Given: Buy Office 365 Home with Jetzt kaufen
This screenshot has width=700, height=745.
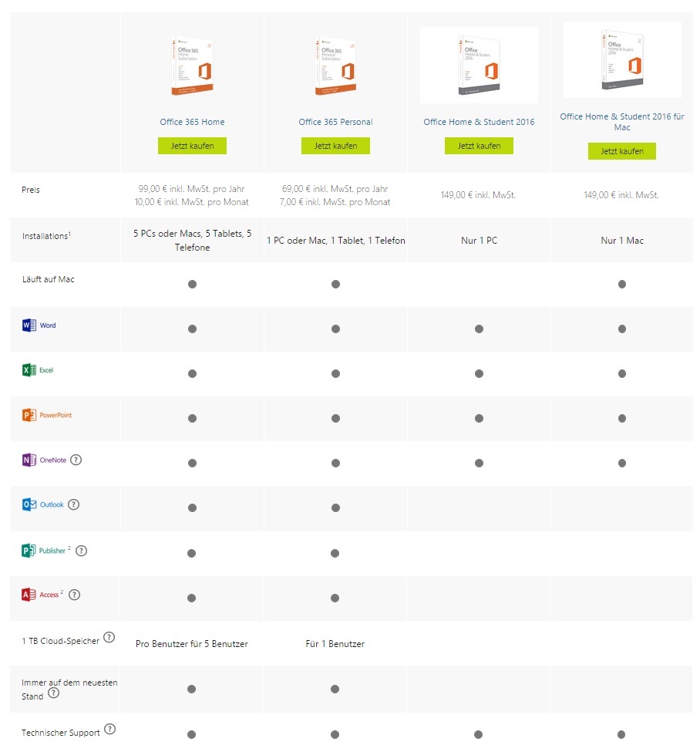Looking at the screenshot, I should [x=192, y=146].
